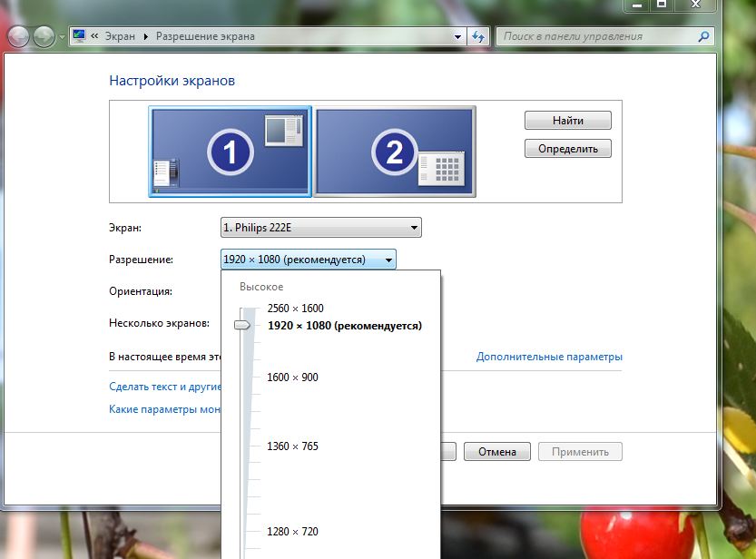Click the refresh icon beside the address bar
This screenshot has height=559, width=756.
pyautogui.click(x=479, y=37)
